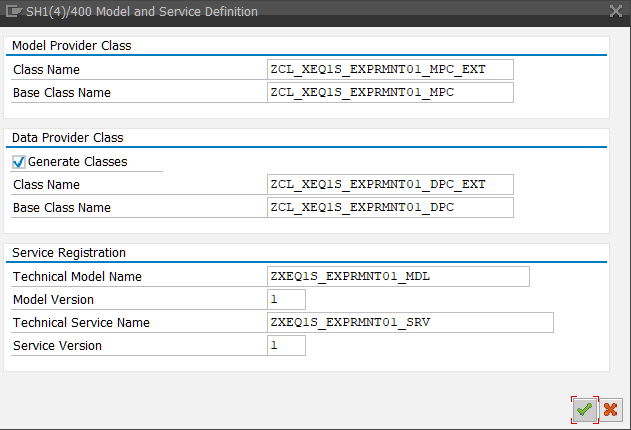Click the Technical Service Name label
Viewport: 631px width, 430px height.
[x=81, y=323]
